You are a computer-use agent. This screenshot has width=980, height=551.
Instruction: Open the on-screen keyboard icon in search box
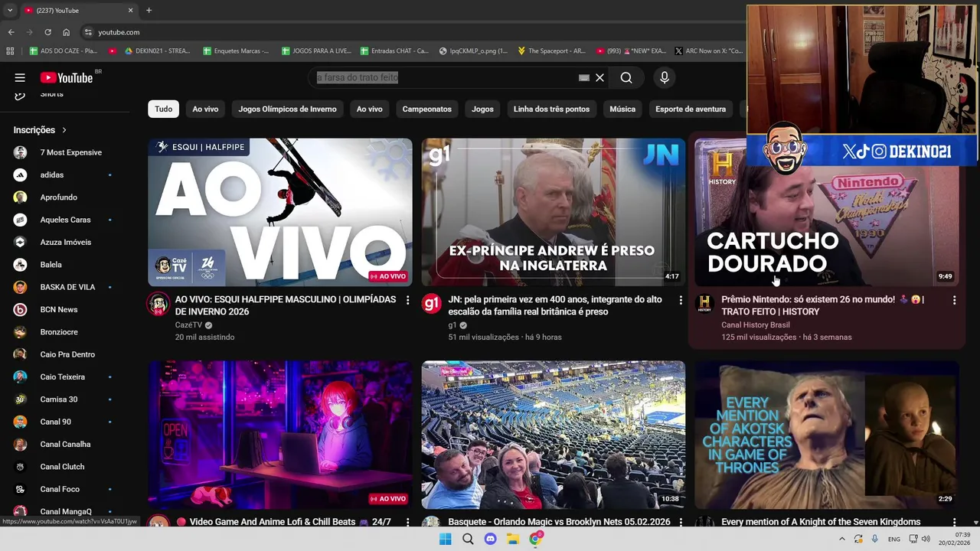(584, 77)
